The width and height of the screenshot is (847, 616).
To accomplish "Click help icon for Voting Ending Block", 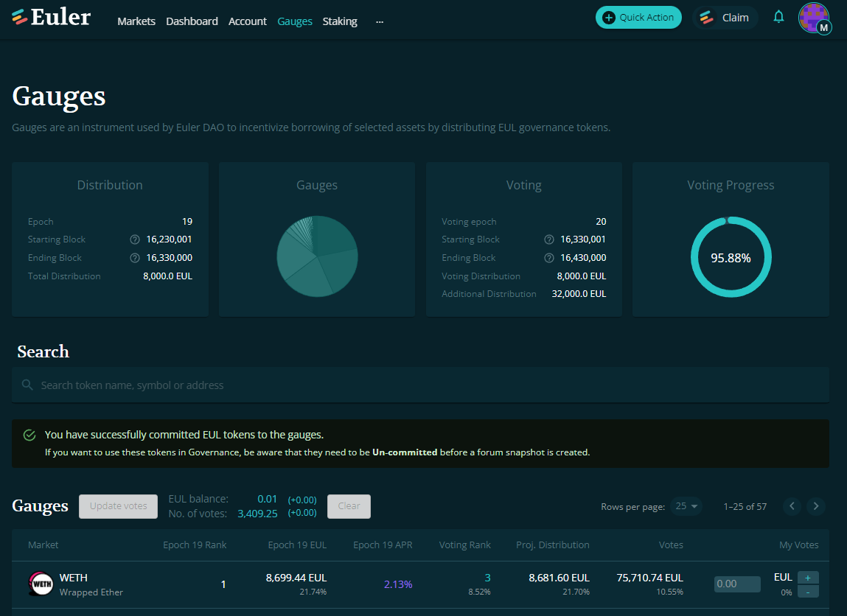I will (x=549, y=257).
